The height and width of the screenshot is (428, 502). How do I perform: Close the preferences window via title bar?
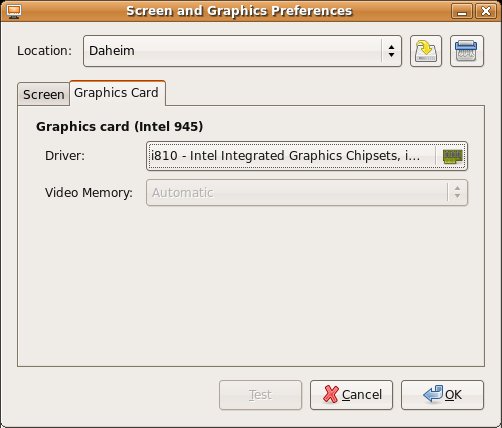point(486,11)
